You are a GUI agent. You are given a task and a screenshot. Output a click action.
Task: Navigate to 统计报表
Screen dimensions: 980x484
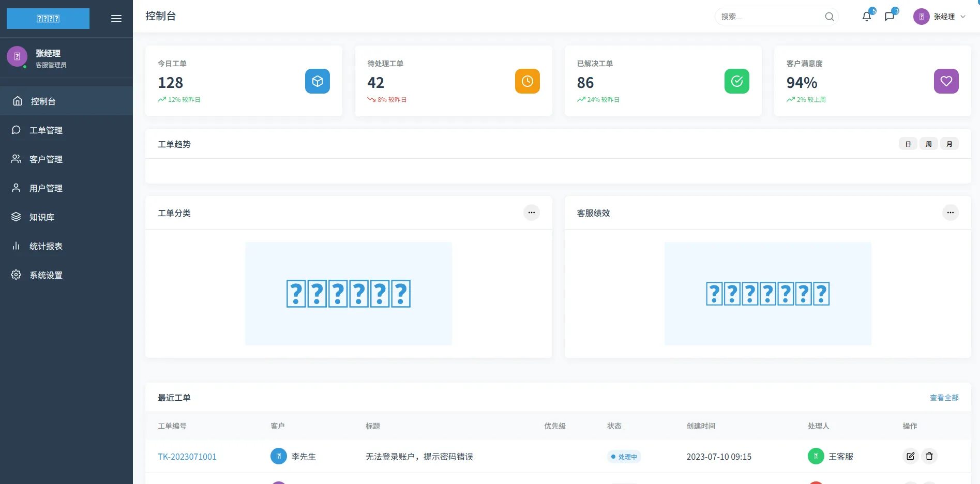click(x=66, y=246)
